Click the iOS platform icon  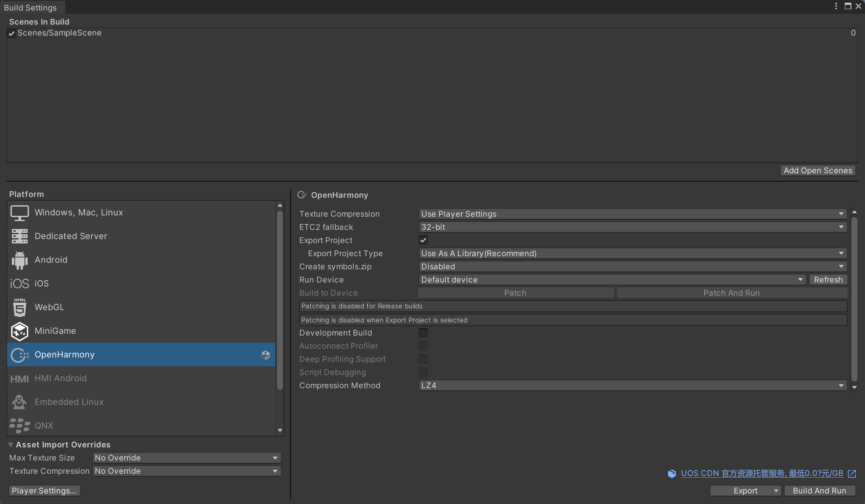(x=19, y=284)
